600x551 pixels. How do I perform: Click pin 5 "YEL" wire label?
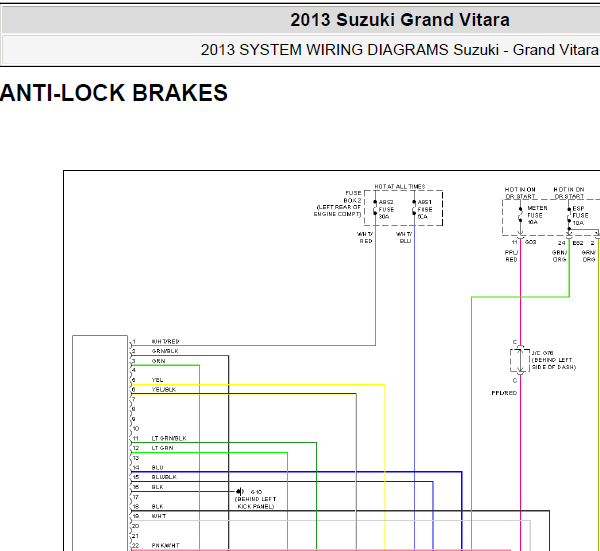point(157,380)
